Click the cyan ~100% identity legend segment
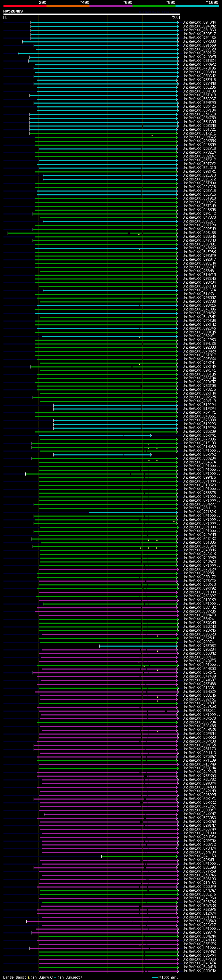 point(197,7)
